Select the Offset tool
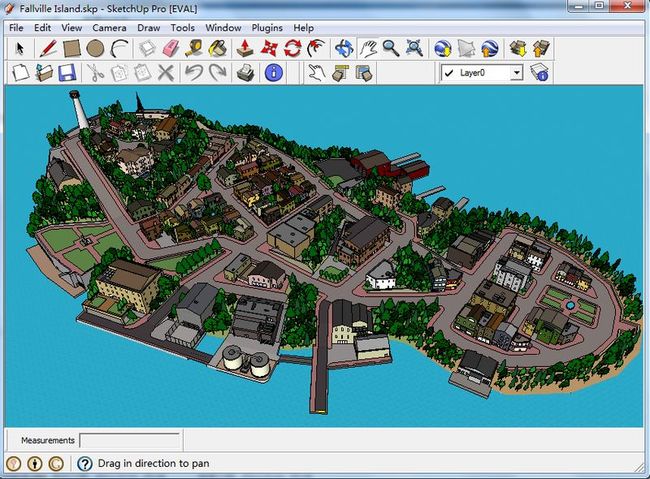The image size is (650, 479). click(x=316, y=49)
